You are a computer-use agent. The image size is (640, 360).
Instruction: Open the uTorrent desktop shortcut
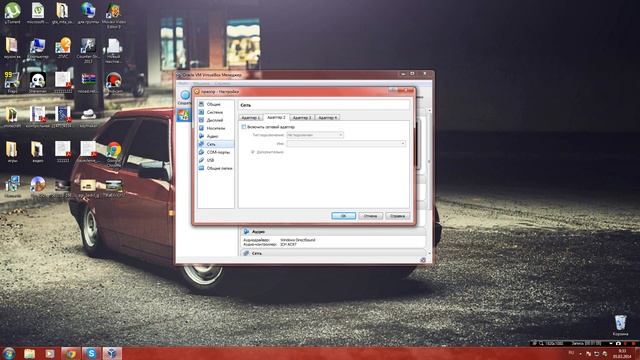(12, 13)
